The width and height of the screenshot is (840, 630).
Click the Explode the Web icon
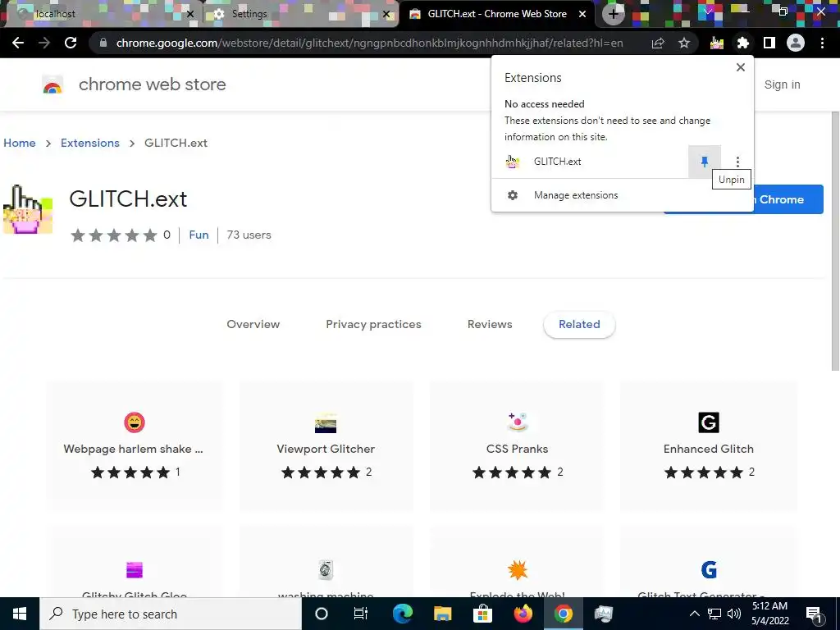(x=517, y=570)
